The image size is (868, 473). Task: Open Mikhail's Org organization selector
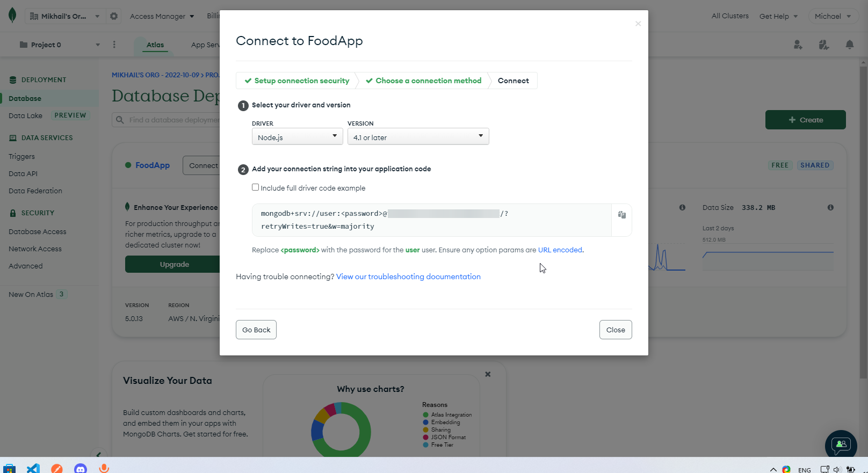pyautogui.click(x=64, y=16)
